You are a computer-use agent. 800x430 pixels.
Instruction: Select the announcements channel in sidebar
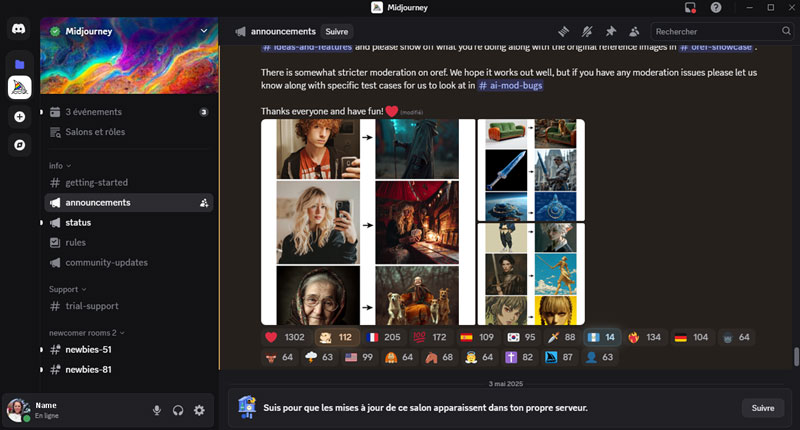click(x=129, y=203)
